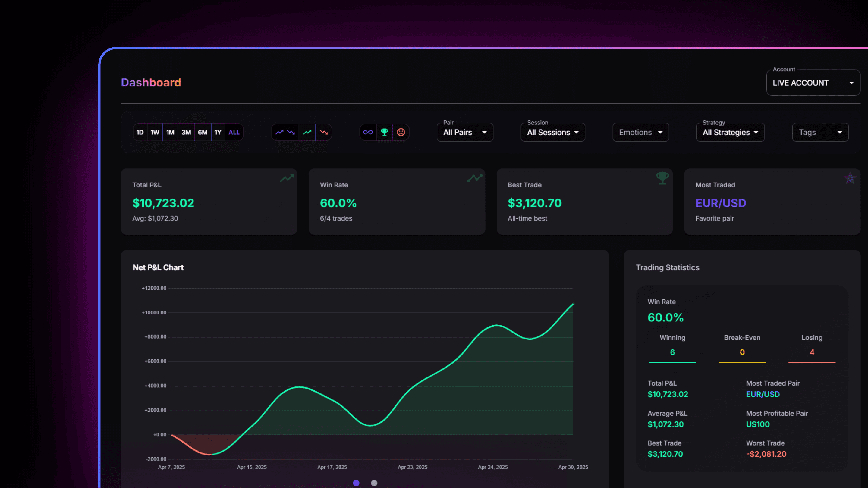868x488 pixels.
Task: Filter by green upward trend icon
Action: click(x=307, y=132)
